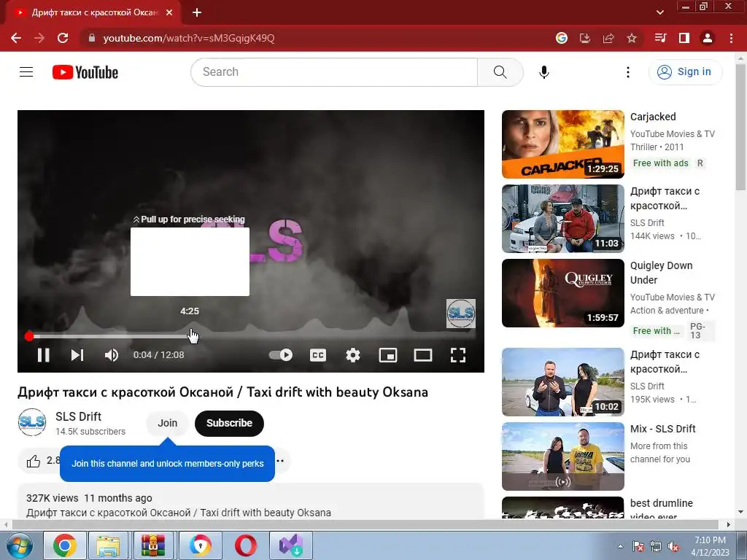Close the Дрифт такси tab
Screen dimensions: 747x560
[x=169, y=12]
